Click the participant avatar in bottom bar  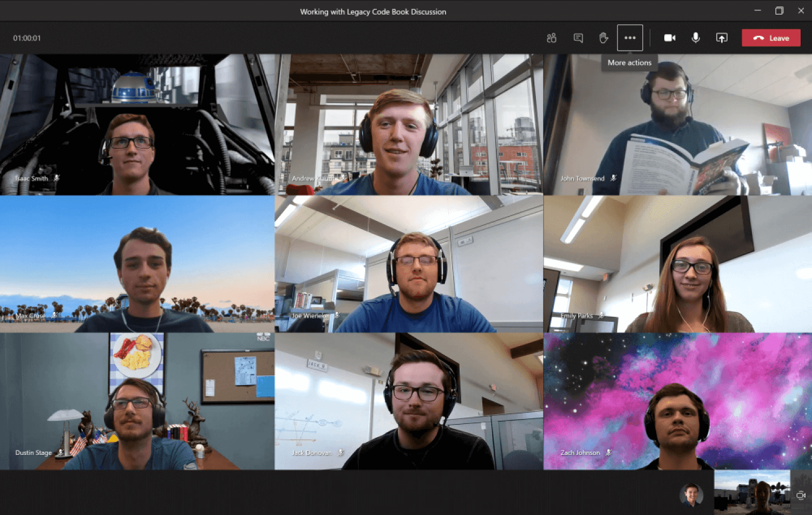[x=691, y=494]
